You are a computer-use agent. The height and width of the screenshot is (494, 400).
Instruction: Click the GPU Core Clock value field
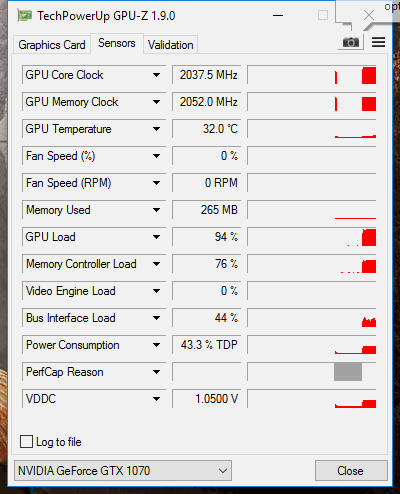coord(207,75)
